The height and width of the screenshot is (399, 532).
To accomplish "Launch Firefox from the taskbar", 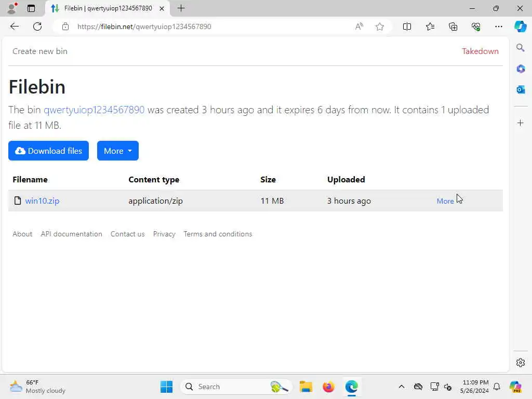I will pos(328,387).
